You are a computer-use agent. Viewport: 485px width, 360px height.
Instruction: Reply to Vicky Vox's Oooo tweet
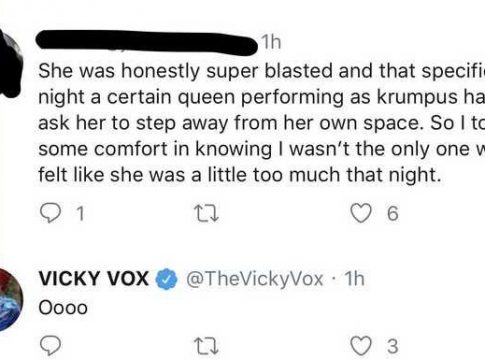tap(50, 346)
